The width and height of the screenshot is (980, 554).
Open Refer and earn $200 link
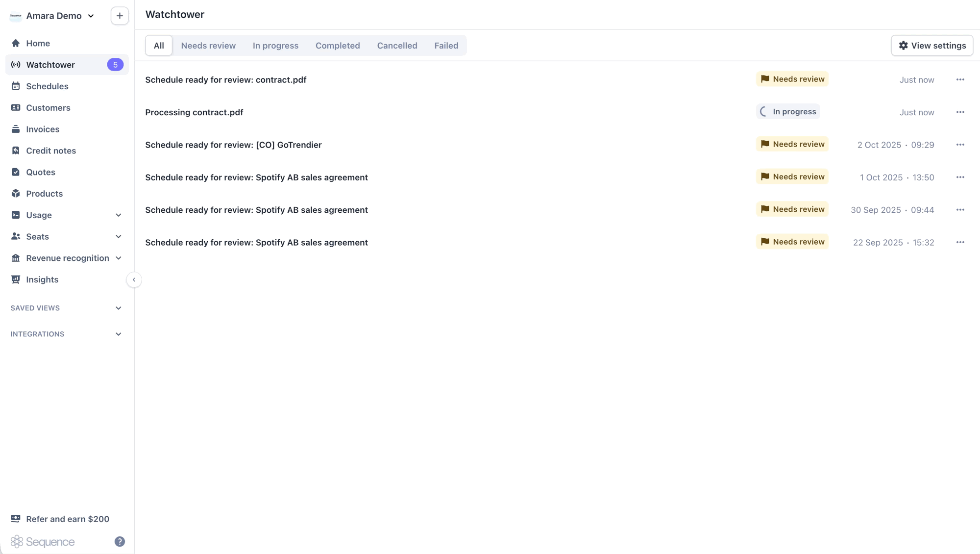(67, 519)
